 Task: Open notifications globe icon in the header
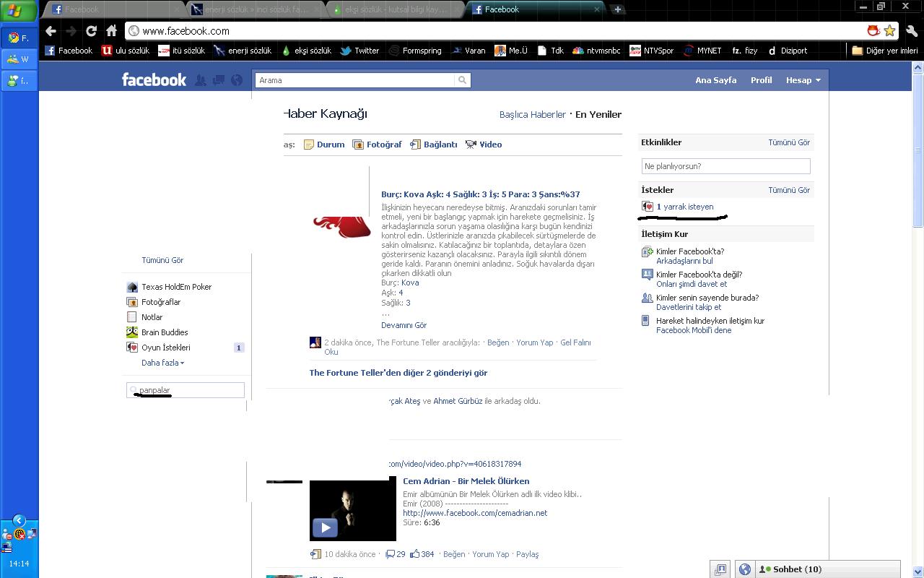click(236, 80)
